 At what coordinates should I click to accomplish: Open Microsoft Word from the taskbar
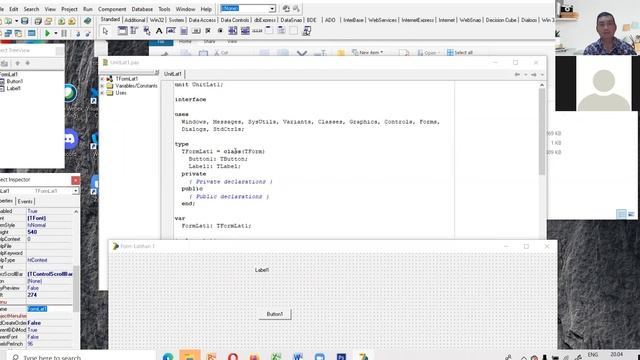(x=298, y=357)
